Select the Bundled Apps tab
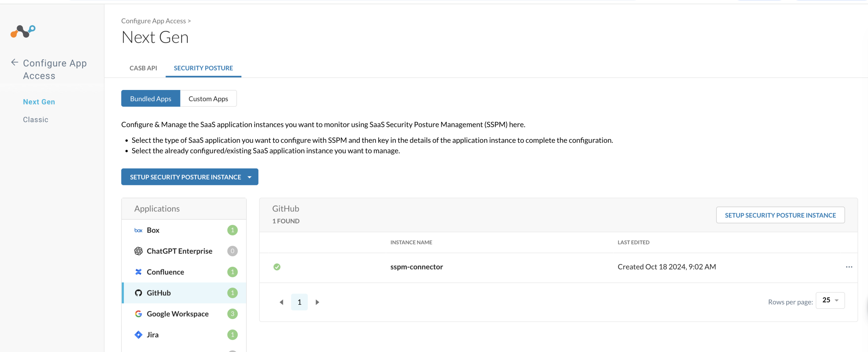 click(x=151, y=98)
